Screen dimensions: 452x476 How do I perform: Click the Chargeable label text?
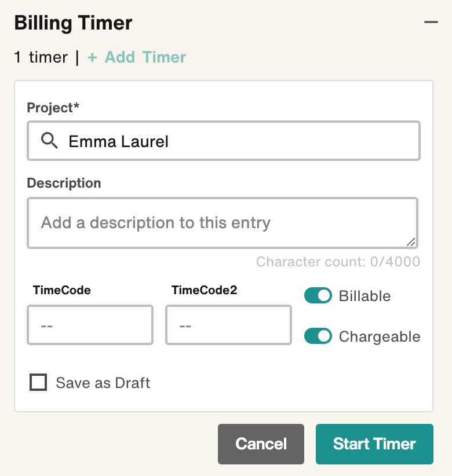pos(380,336)
